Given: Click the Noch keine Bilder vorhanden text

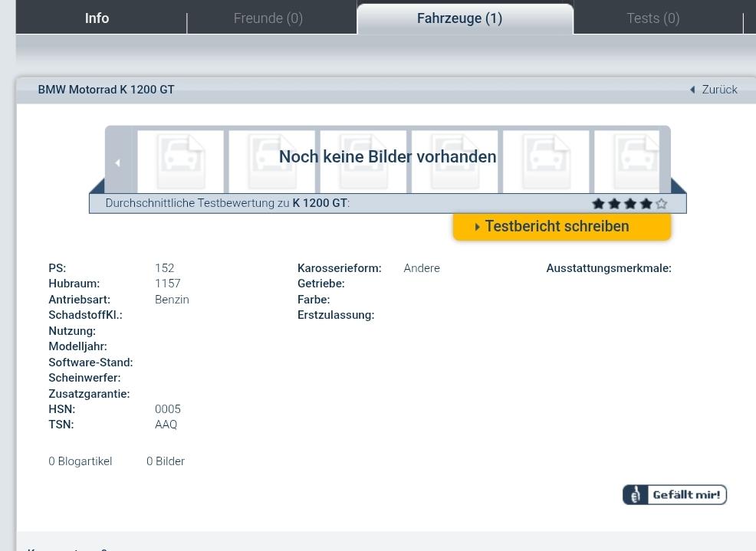Looking at the screenshot, I should (x=388, y=156).
